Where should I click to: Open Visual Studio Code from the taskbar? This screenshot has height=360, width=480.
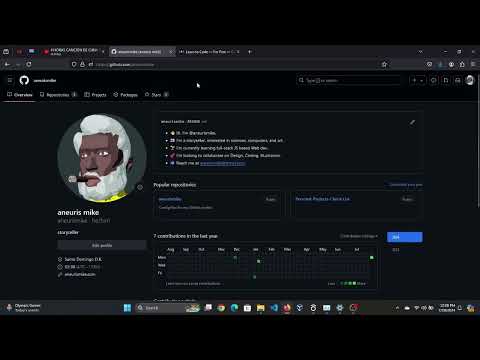274,308
